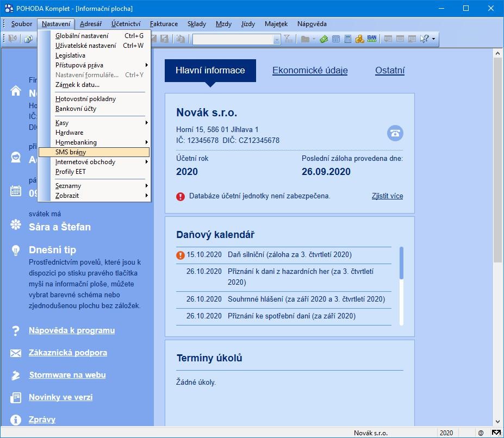
Task: Click the scroll down arrow of the main scrollbar
Action: (x=497, y=422)
